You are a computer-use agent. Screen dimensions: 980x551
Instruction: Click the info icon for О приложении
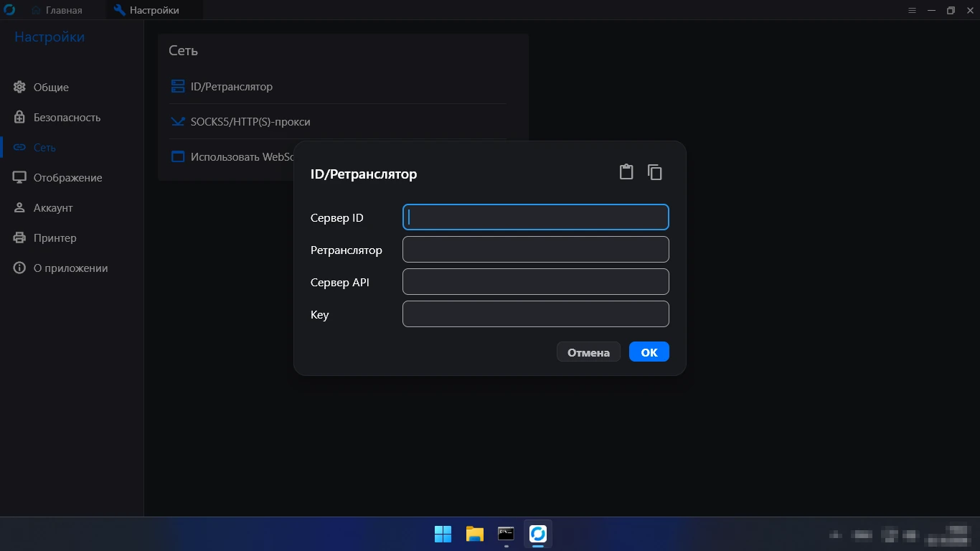(x=19, y=268)
